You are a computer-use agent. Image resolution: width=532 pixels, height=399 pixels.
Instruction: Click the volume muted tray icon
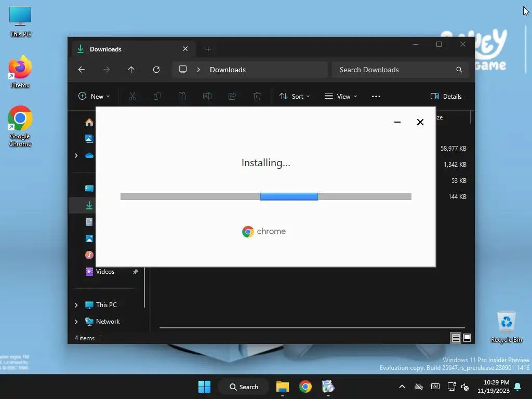(465, 387)
